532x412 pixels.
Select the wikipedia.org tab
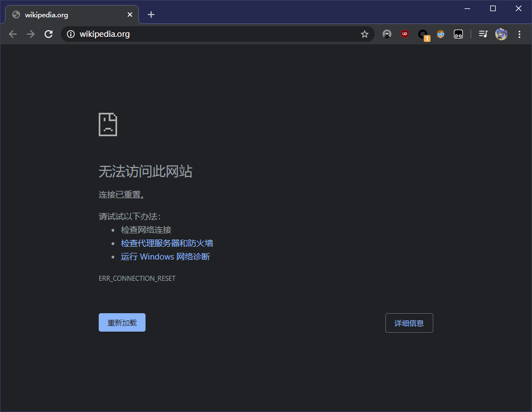[72, 15]
